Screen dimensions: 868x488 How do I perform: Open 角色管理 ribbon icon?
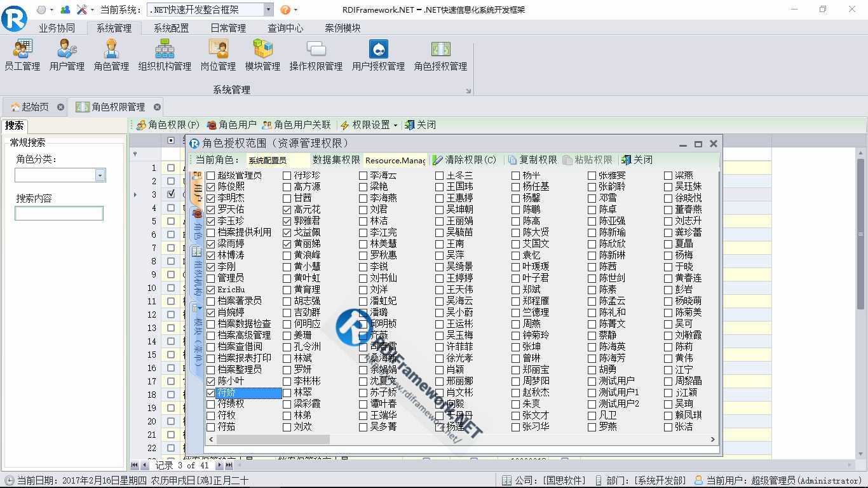coord(111,55)
